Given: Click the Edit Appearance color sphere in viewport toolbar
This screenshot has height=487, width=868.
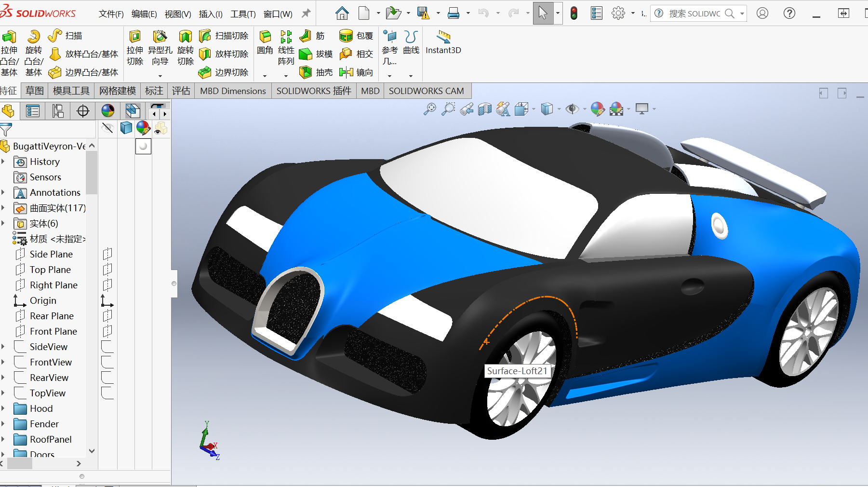Looking at the screenshot, I should pyautogui.click(x=598, y=109).
